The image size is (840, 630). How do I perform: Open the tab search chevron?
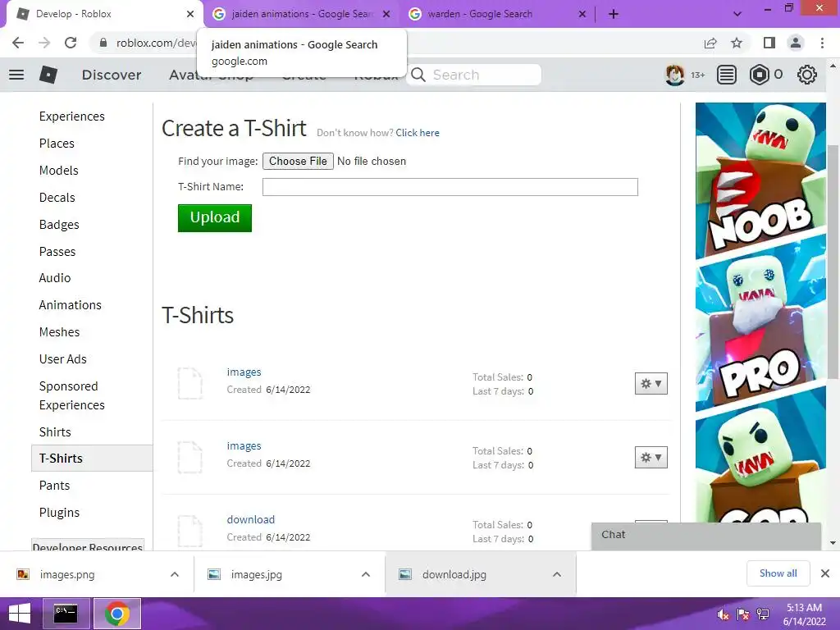click(x=737, y=14)
